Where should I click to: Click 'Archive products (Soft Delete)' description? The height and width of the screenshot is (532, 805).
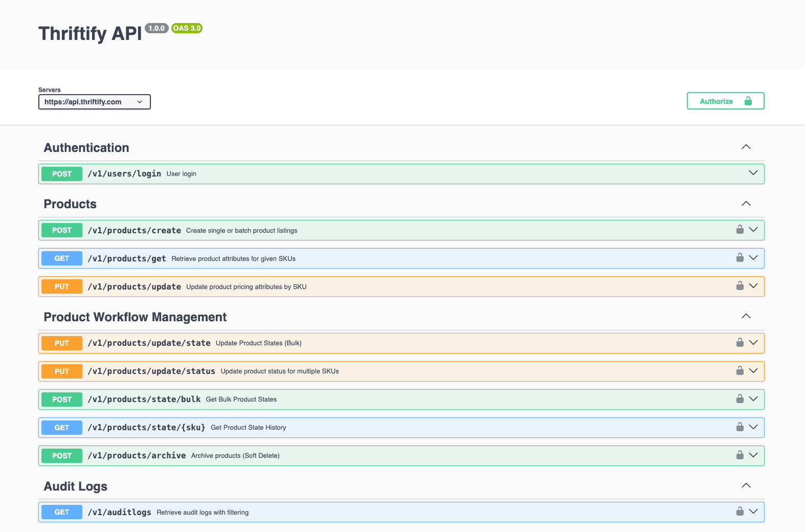pos(235,456)
